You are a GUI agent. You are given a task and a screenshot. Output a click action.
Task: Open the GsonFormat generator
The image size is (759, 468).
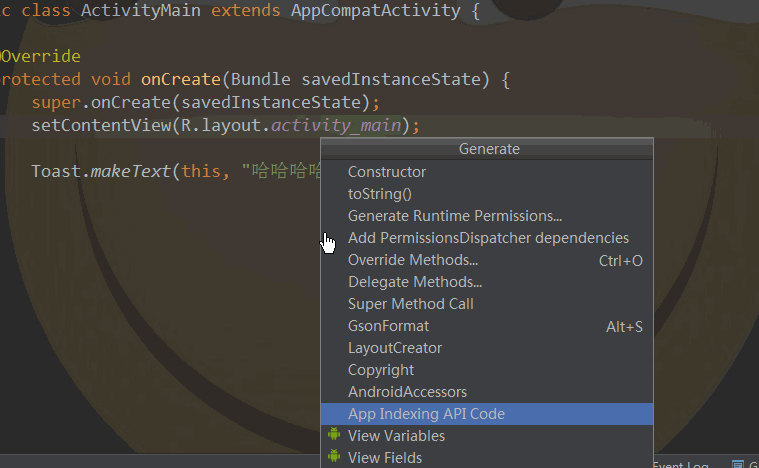click(x=389, y=326)
